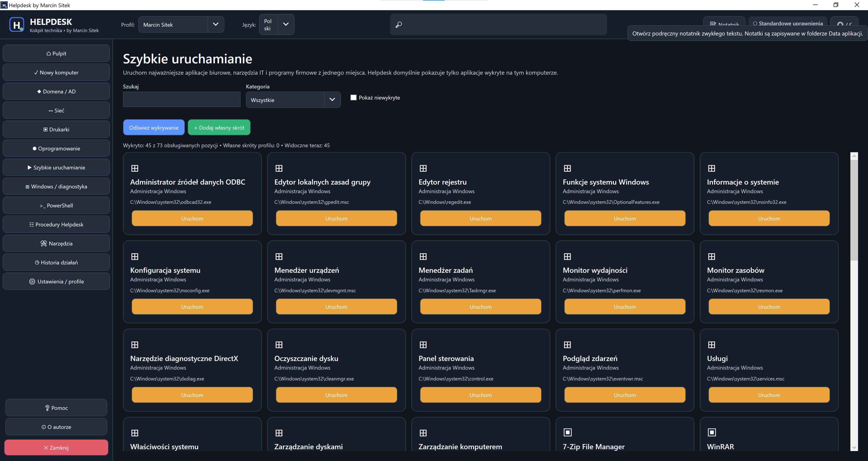Click the icon on the Narzędzie diagnostyczne DirectX card
868x461 pixels.
tap(135, 345)
